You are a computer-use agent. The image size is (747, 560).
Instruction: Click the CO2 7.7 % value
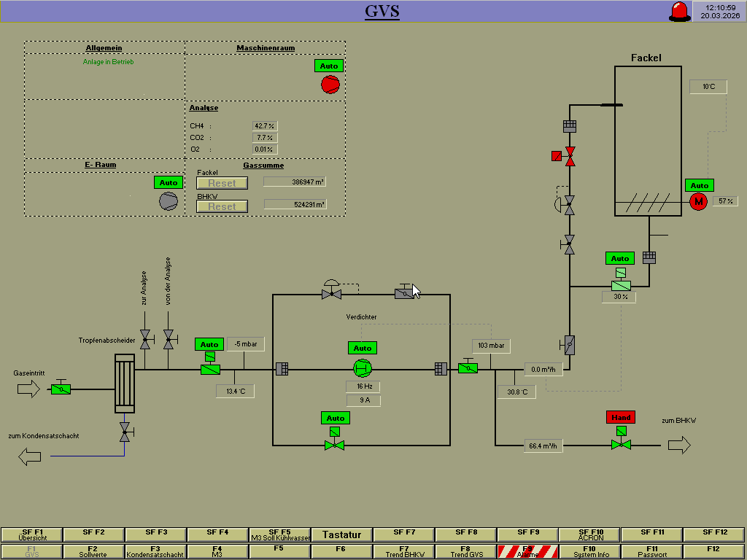(x=265, y=138)
